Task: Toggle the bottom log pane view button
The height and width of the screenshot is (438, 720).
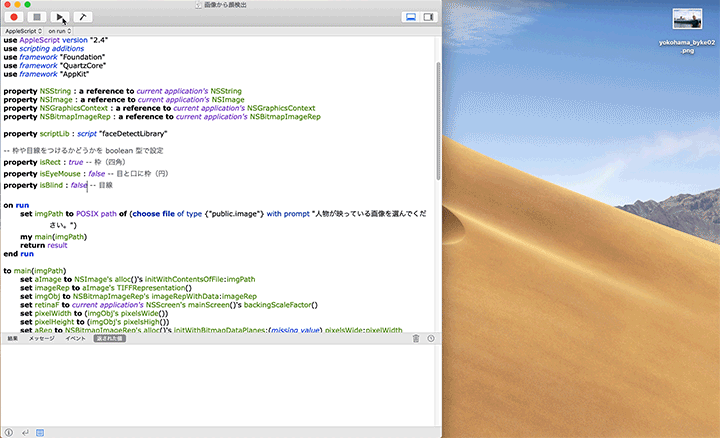Action: pyautogui.click(x=411, y=17)
